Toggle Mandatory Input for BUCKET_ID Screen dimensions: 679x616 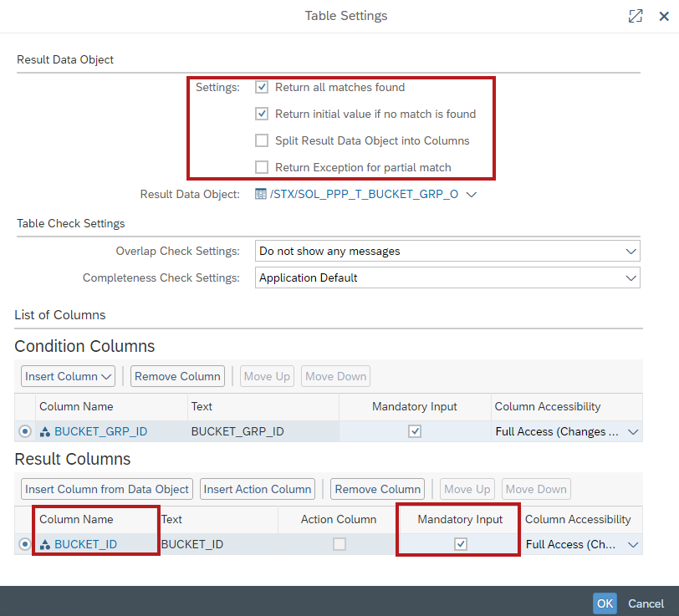(460, 545)
